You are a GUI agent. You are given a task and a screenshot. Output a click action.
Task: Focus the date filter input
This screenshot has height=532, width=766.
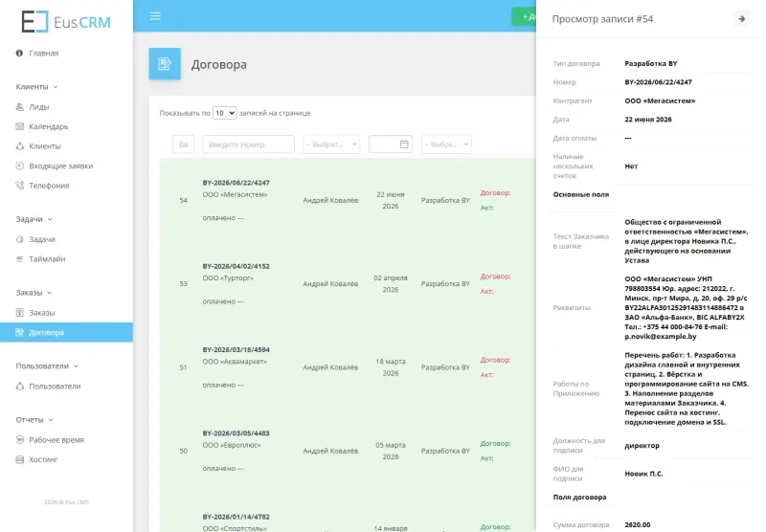click(x=391, y=144)
